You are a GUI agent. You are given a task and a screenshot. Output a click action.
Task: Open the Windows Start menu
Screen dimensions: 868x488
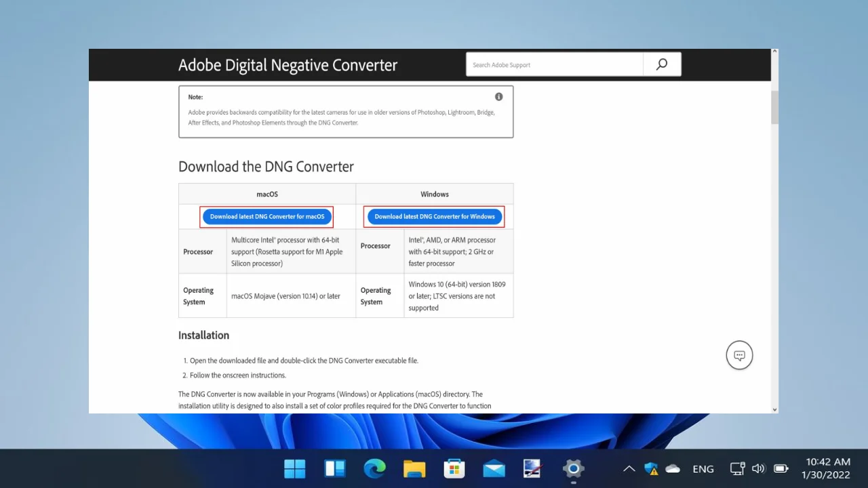(x=294, y=468)
